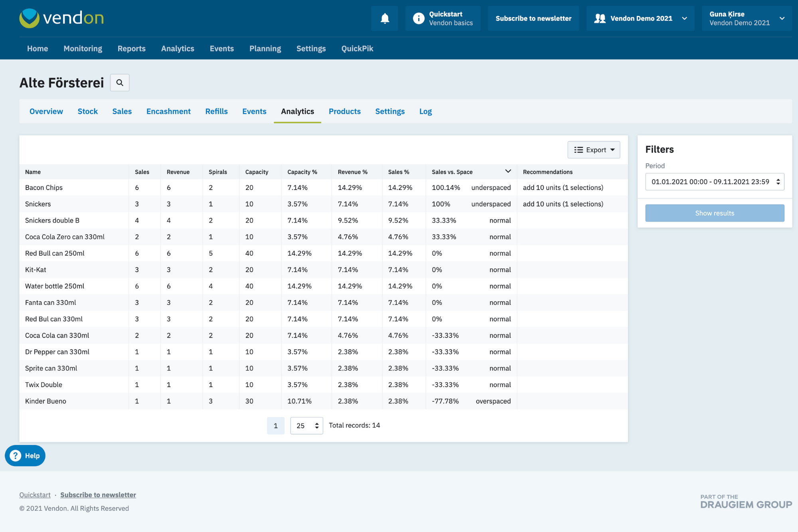This screenshot has height=532, width=798.
Task: Open the Planning menu
Action: point(265,48)
